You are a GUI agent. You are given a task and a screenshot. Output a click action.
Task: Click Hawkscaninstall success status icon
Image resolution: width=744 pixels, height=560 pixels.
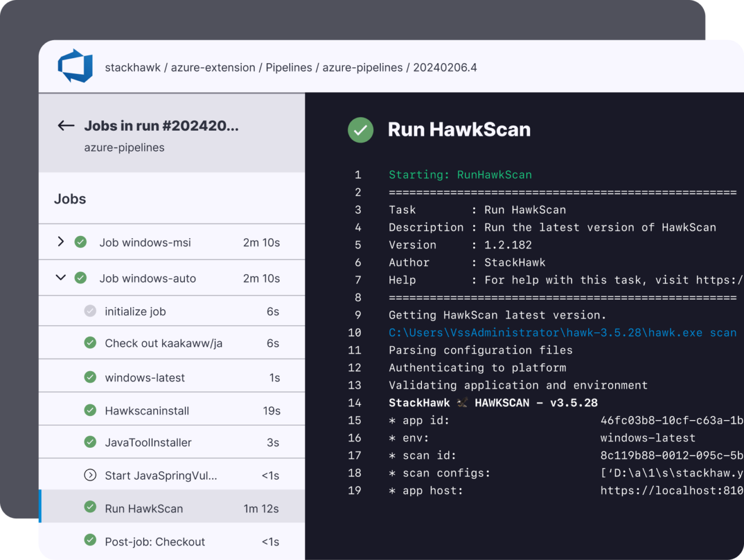coord(90,410)
